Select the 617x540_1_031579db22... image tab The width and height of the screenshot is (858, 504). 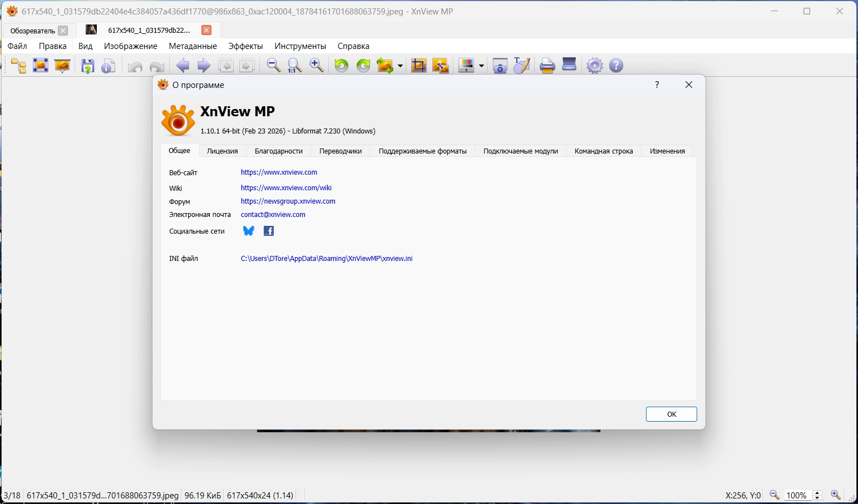149,31
